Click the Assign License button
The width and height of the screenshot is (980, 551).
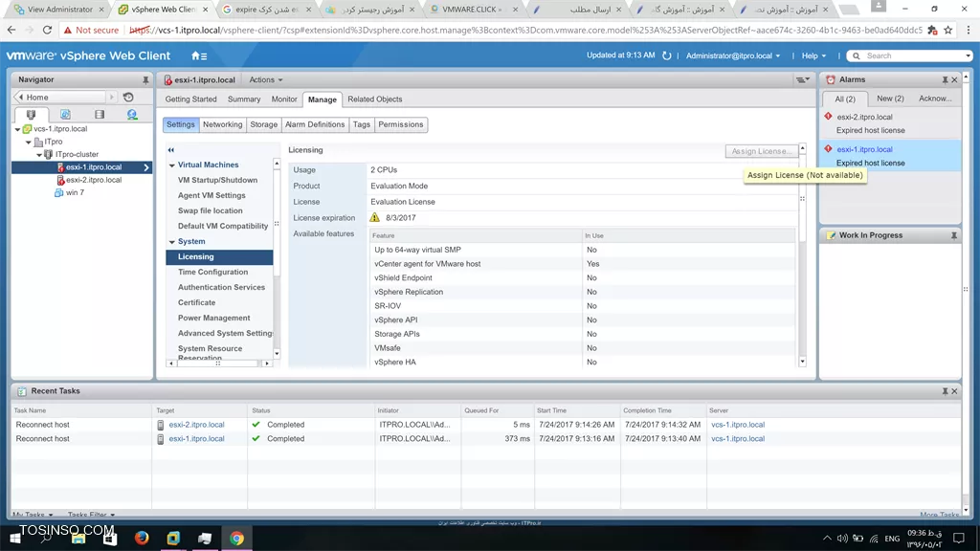[x=761, y=151]
